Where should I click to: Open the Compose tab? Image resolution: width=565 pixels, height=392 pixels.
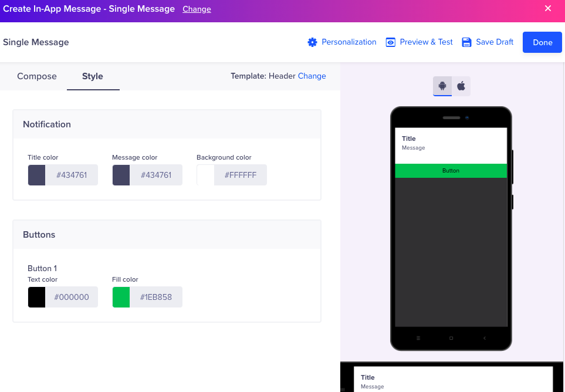coord(37,76)
